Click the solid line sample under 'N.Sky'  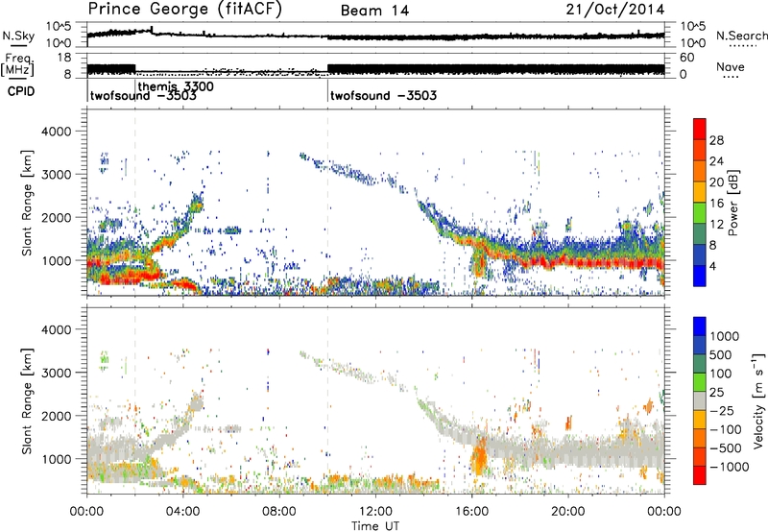pyautogui.click(x=18, y=45)
